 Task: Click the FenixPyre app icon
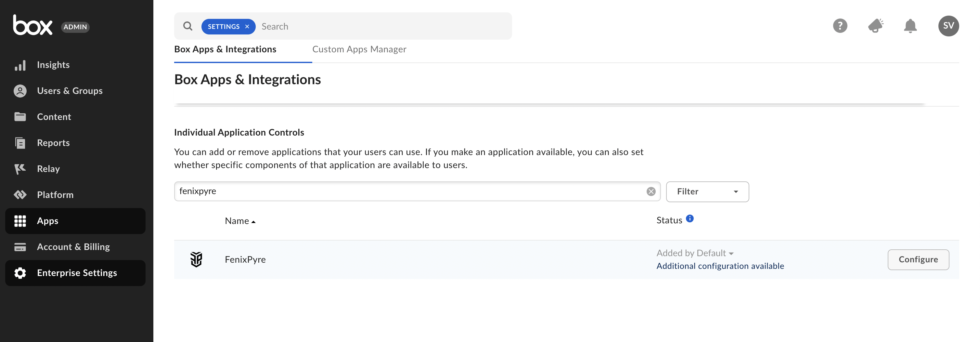coord(196,259)
